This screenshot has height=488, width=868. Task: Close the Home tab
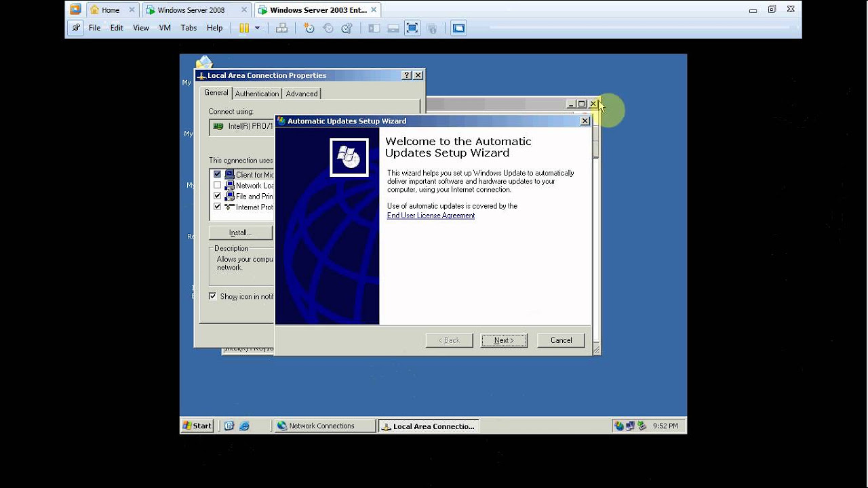[132, 10]
